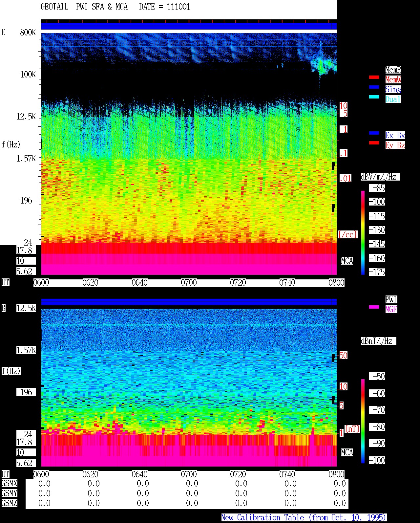The height and width of the screenshot is (523, 420).
Task: Click the blue Ex Bx legend swatch
Action: [374, 133]
